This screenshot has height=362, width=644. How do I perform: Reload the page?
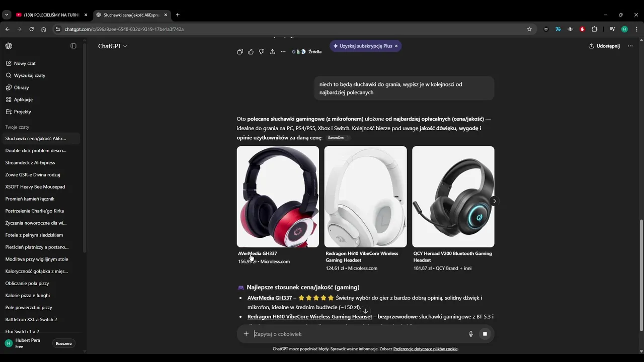[31, 29]
